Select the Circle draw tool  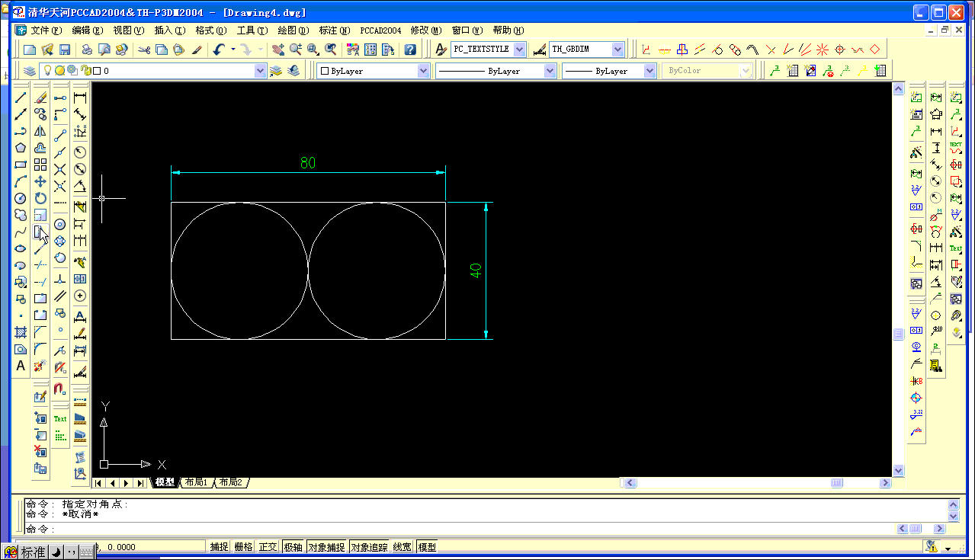pyautogui.click(x=21, y=198)
